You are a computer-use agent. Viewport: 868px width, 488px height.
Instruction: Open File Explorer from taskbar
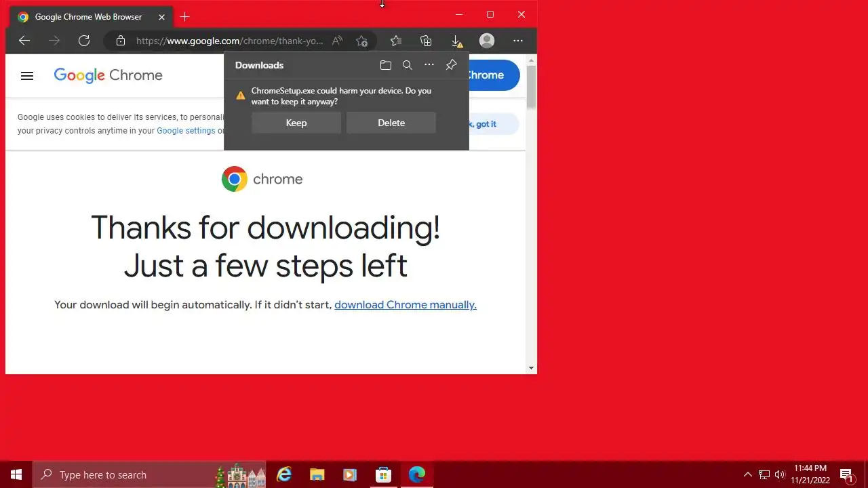pos(317,474)
